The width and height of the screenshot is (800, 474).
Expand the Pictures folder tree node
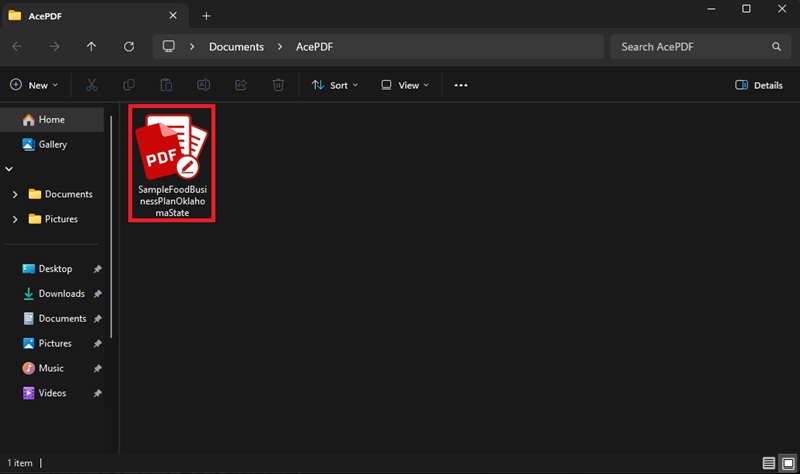pyautogui.click(x=15, y=219)
